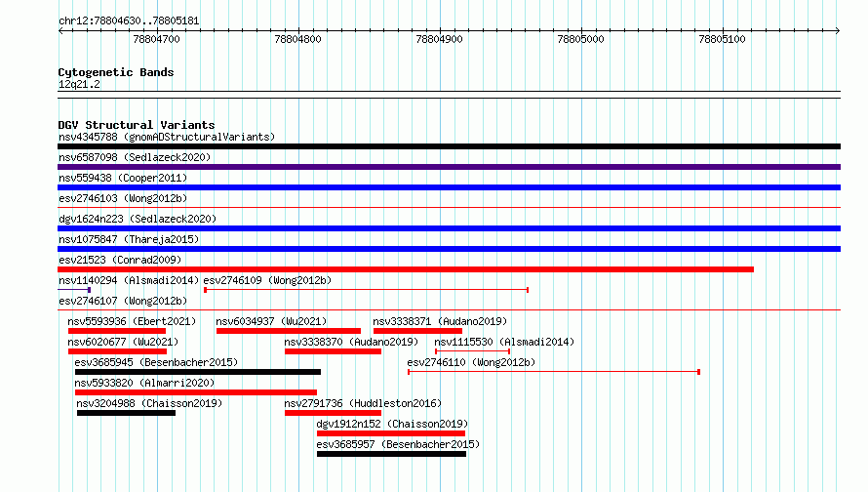Image resolution: width=868 pixels, height=492 pixels.
Task: Open variant esv2746103 (Wong2012b) label
Action: [123, 198]
